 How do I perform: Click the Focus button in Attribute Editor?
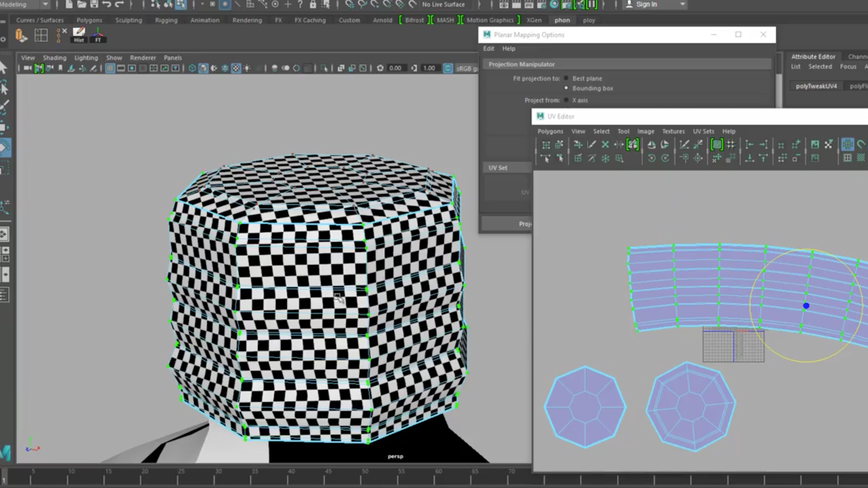(848, 66)
